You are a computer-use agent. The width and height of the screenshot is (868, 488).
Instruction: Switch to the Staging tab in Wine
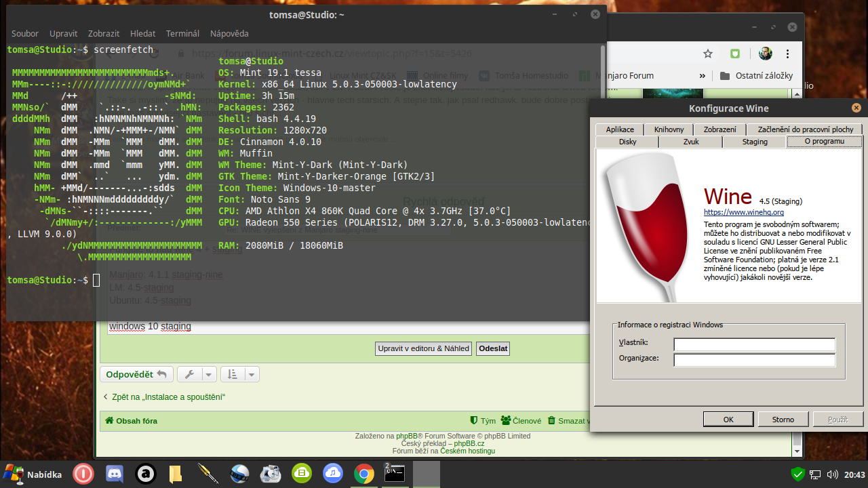click(x=755, y=142)
